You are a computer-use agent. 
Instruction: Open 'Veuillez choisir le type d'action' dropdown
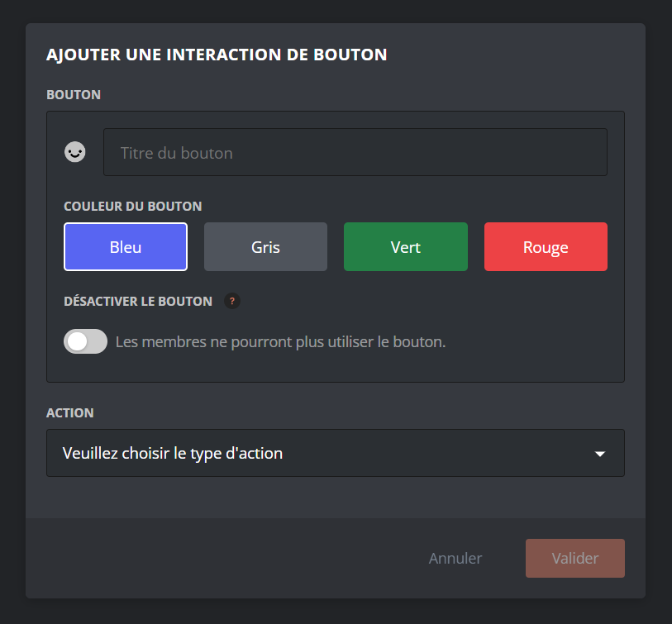(335, 453)
